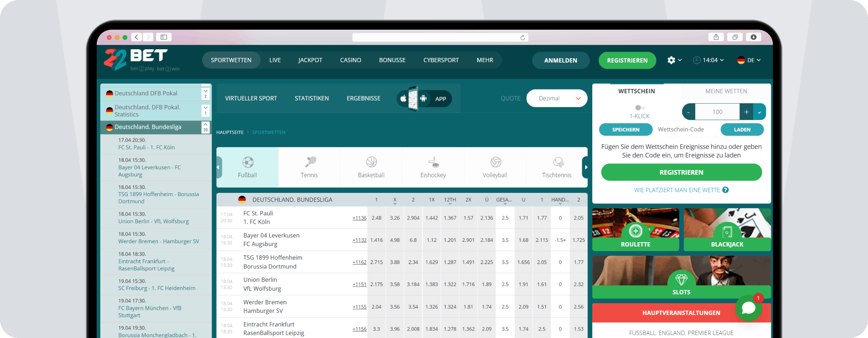Increase stake with plus button

click(747, 112)
